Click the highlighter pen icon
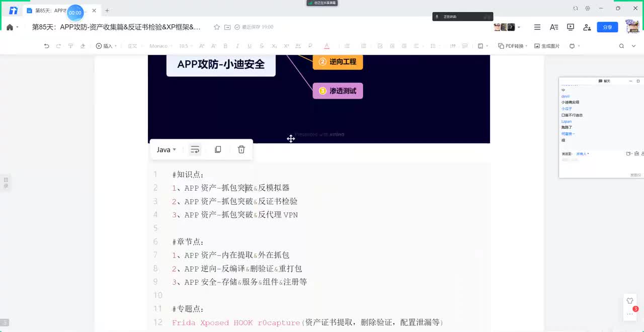644x332 pixels. (310, 46)
